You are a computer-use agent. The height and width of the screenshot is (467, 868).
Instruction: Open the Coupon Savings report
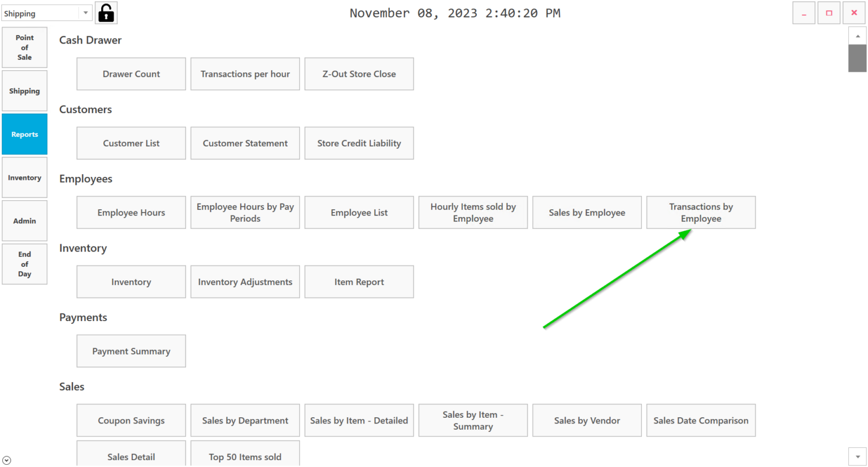point(131,420)
